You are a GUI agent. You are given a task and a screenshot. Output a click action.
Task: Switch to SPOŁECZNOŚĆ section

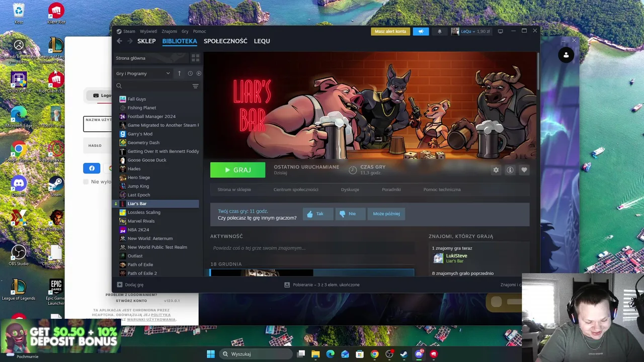click(225, 41)
